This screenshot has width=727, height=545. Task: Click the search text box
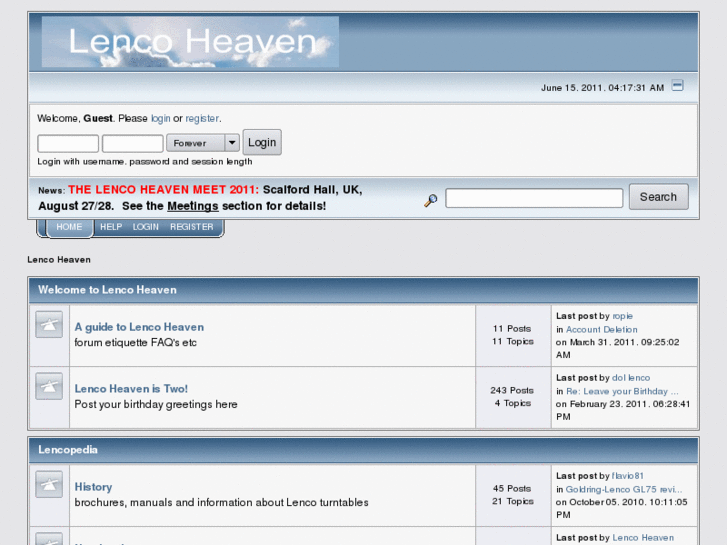(534, 198)
